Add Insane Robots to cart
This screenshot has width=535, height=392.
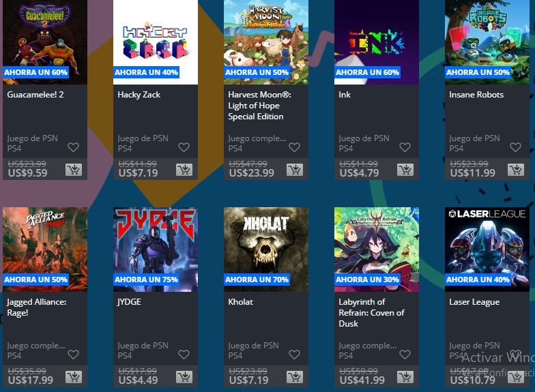pyautogui.click(x=516, y=169)
